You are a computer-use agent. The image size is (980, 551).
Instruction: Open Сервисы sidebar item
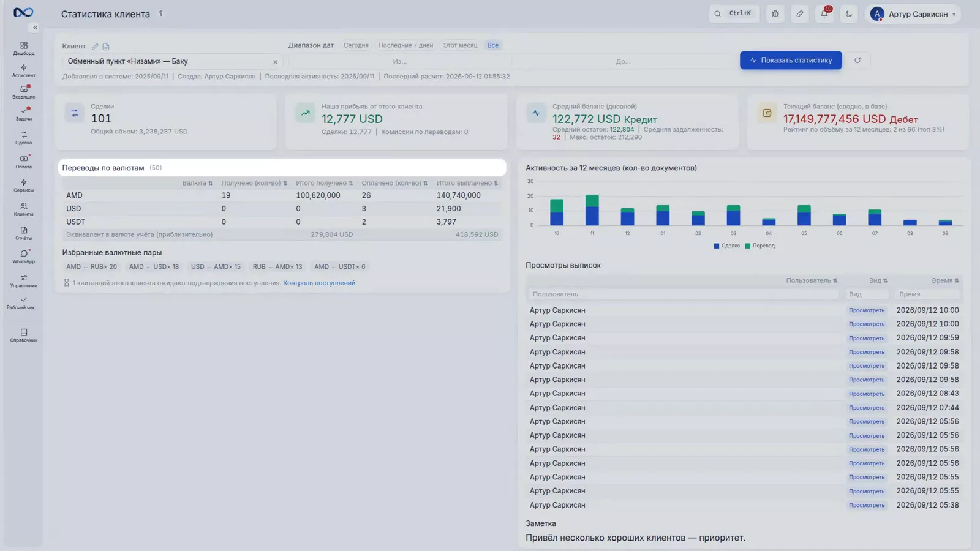(23, 186)
